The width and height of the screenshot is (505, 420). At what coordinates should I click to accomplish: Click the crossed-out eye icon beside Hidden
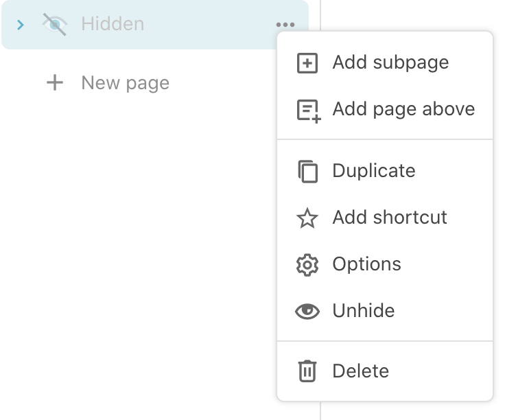54,25
